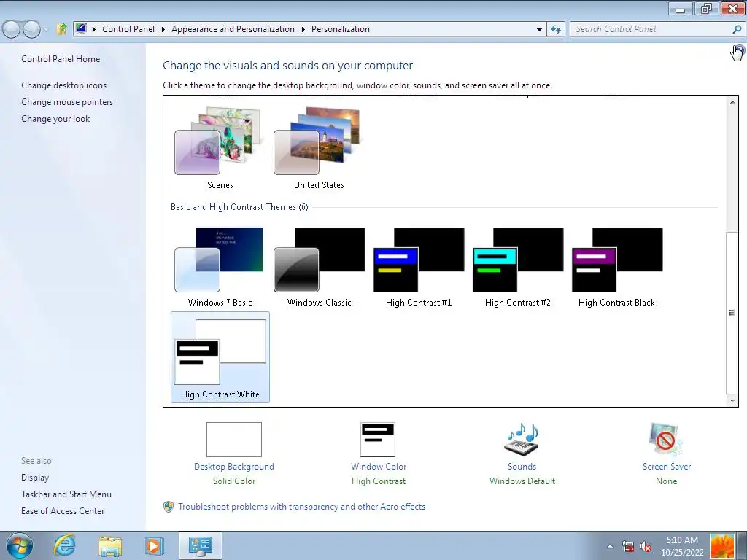Click the Back navigation button
This screenshot has height=560, width=747.
(11, 29)
